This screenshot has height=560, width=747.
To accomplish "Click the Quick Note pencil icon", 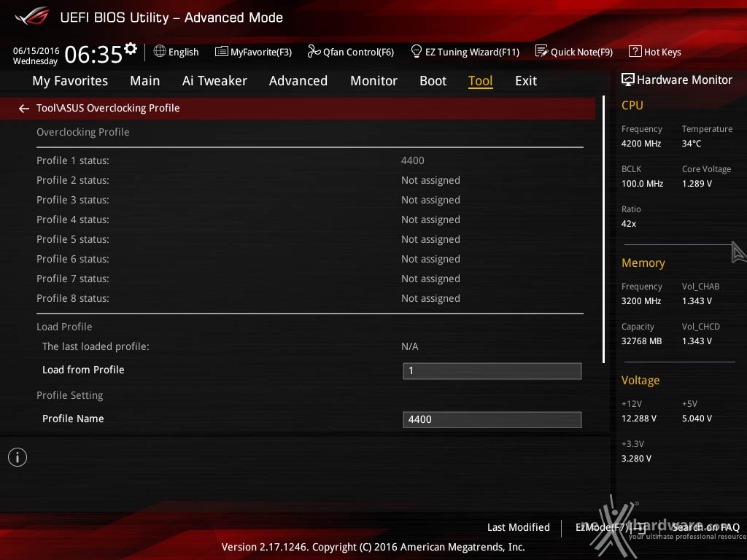I will (x=542, y=51).
